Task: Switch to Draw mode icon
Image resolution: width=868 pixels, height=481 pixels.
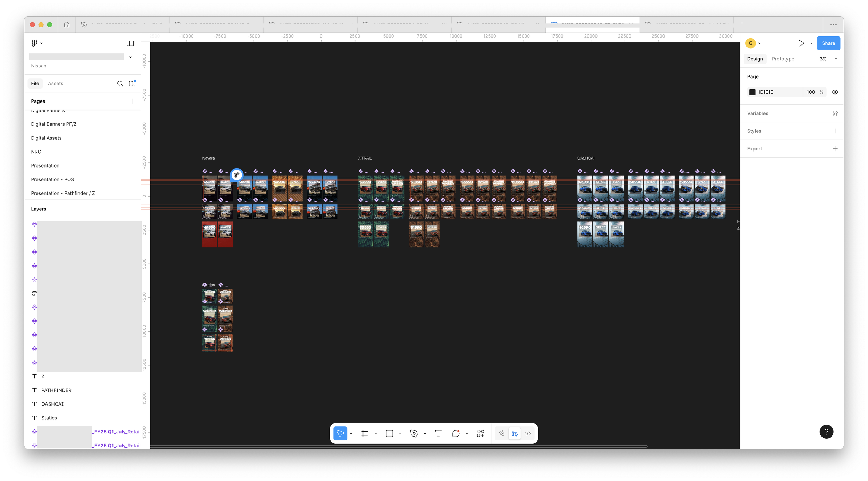Action: click(x=502, y=433)
